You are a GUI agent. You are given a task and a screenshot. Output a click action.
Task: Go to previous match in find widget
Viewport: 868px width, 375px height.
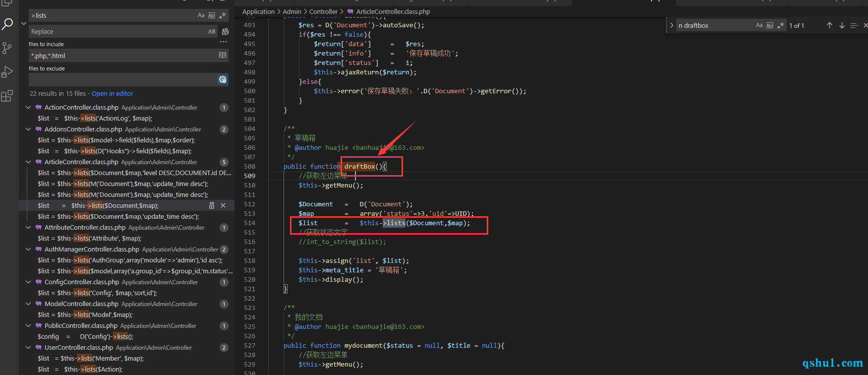click(829, 25)
